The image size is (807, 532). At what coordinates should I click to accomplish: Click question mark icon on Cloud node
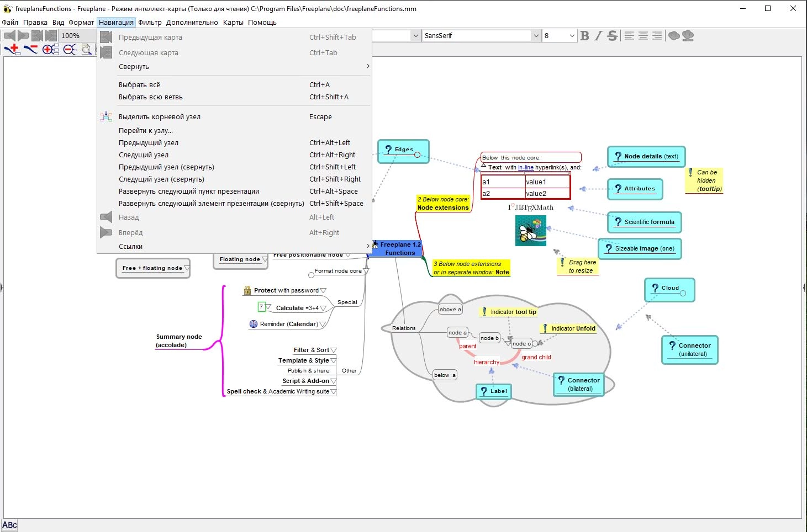point(655,288)
